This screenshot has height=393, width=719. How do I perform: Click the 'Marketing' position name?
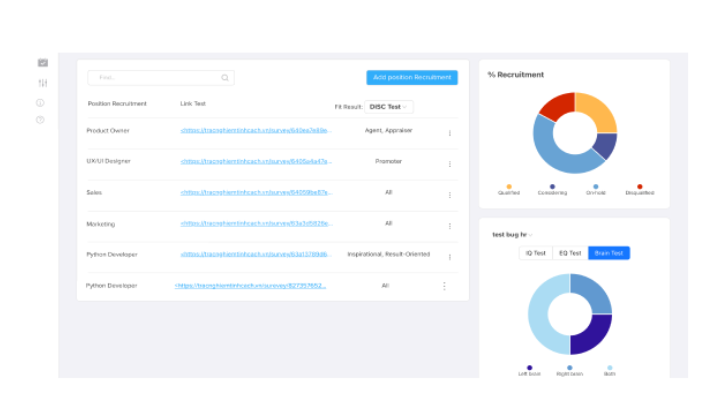pyautogui.click(x=100, y=224)
